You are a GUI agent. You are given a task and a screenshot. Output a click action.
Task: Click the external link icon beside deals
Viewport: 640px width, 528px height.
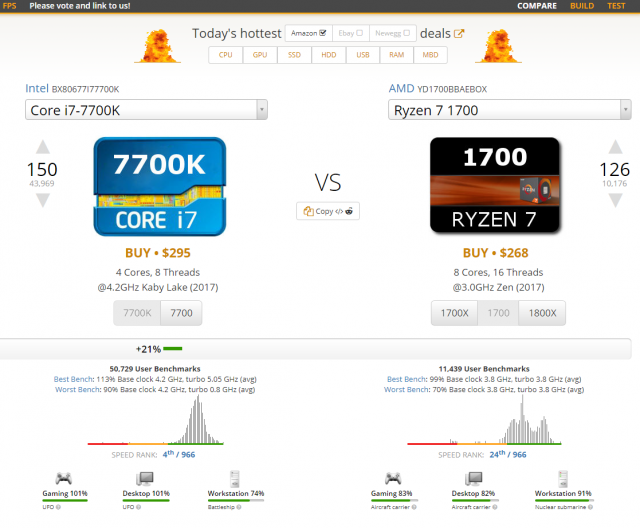pyautogui.click(x=459, y=33)
